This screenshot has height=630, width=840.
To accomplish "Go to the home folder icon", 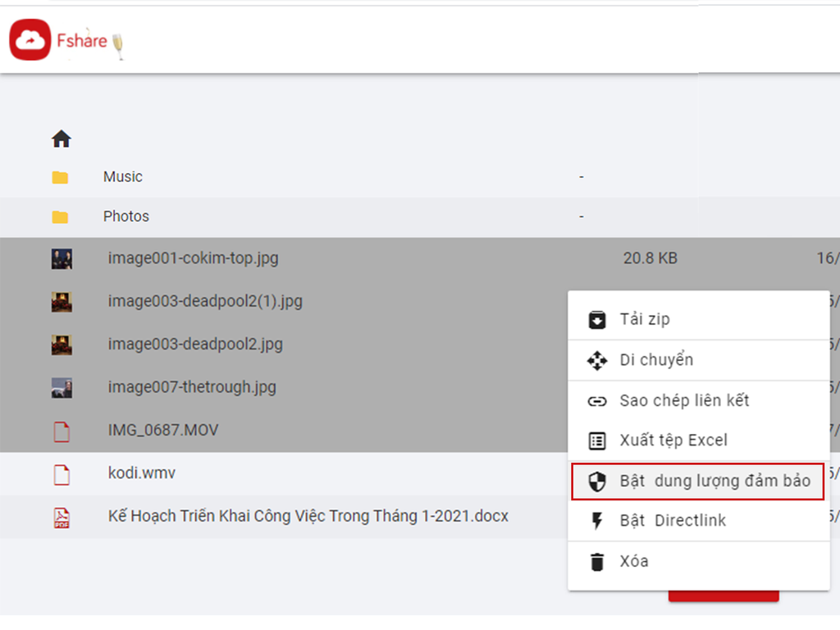I will (62, 139).
